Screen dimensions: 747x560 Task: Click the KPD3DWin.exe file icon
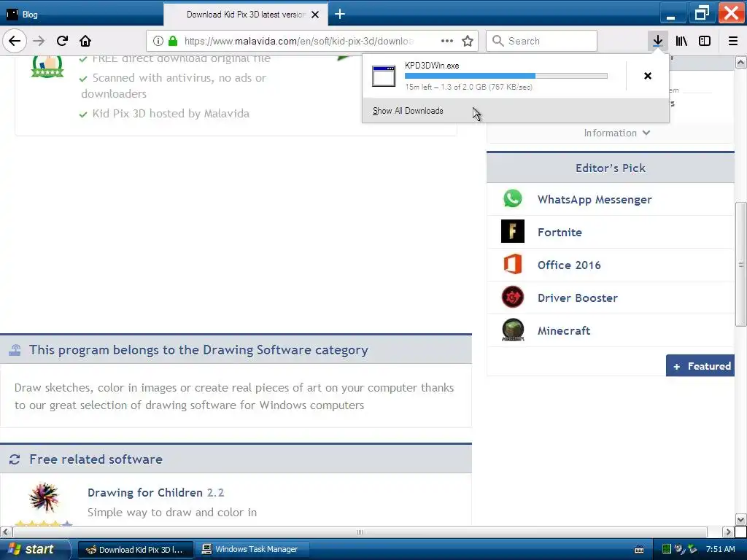click(384, 76)
